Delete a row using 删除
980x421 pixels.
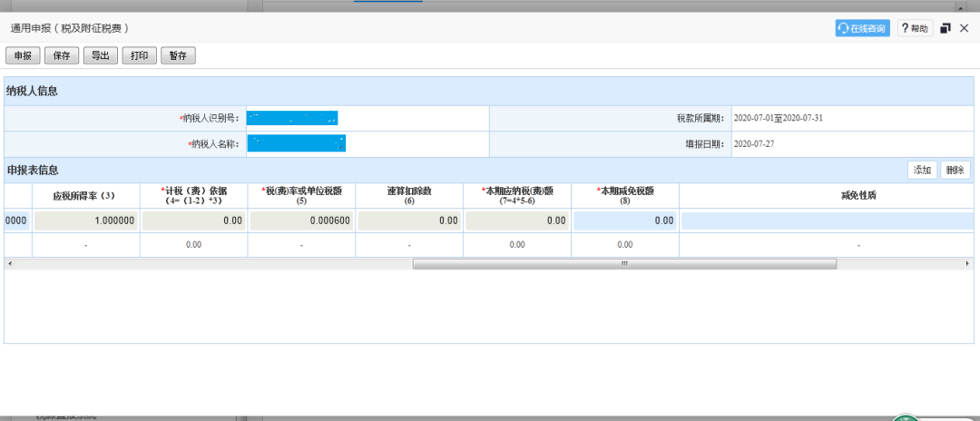pyautogui.click(x=955, y=171)
